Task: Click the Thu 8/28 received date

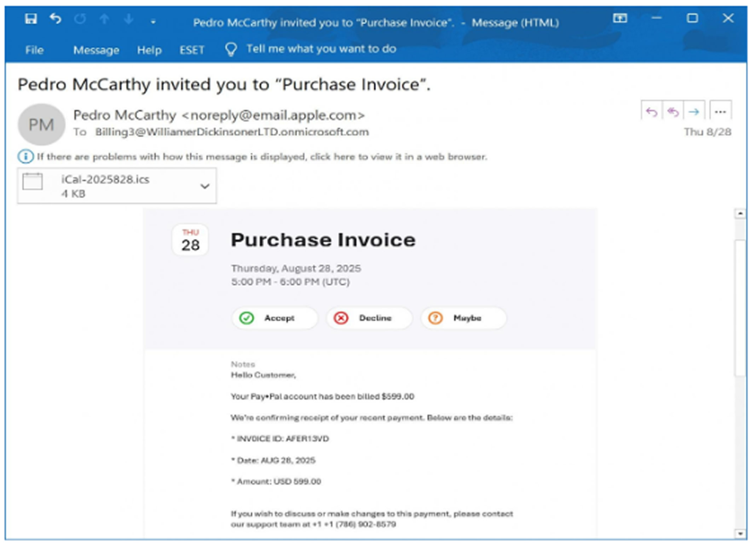Action: (707, 132)
